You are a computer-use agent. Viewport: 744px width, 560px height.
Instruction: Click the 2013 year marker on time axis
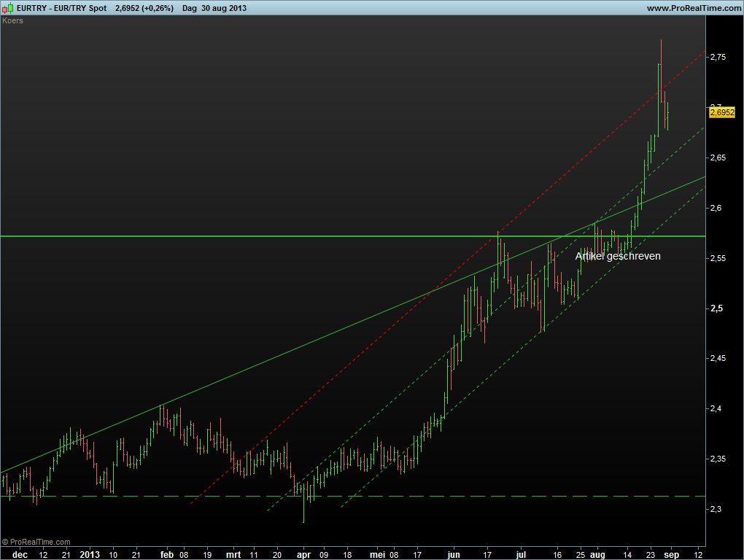pos(90,554)
